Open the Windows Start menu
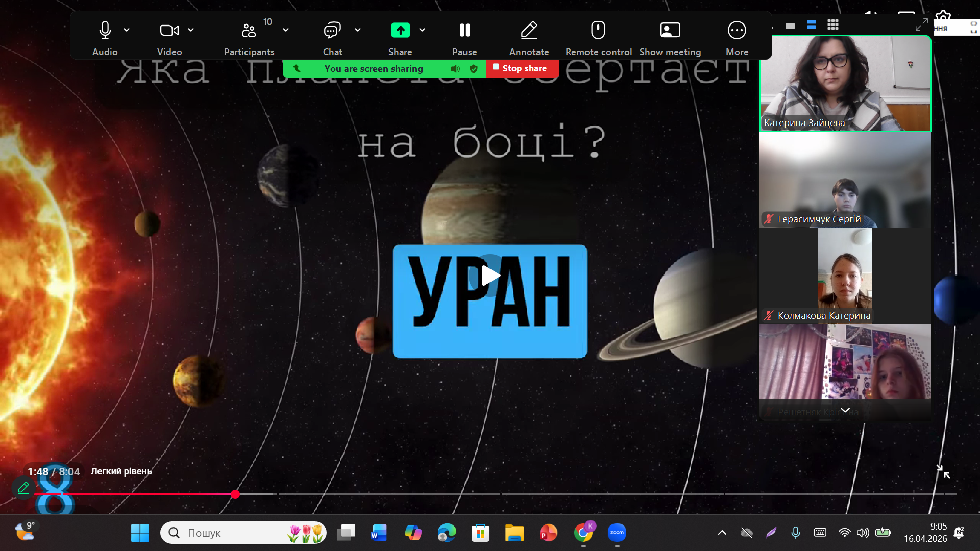This screenshot has height=551, width=980. pyautogui.click(x=140, y=533)
